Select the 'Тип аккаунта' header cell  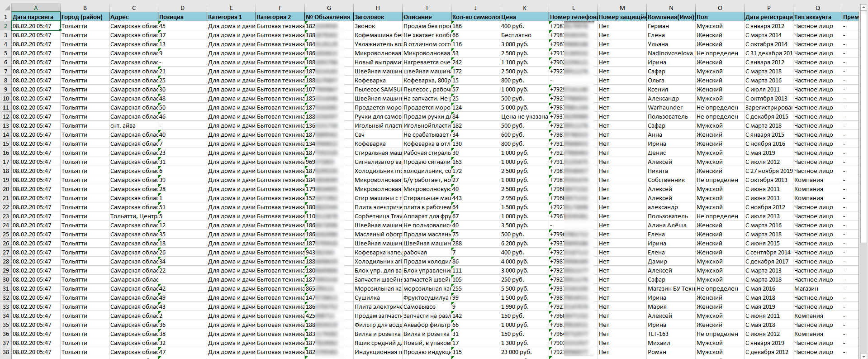[817, 17]
